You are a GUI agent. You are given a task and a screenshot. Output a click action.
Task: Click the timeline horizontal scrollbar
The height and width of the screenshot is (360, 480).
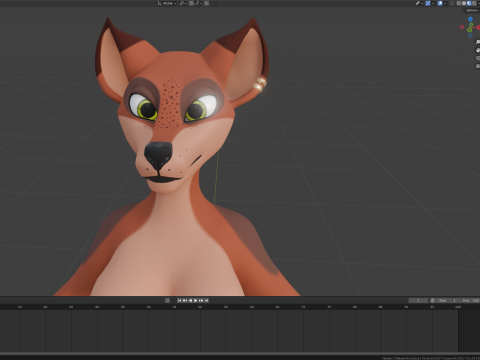click(240, 353)
